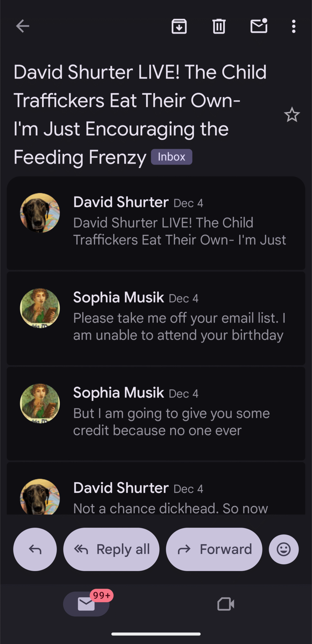Star this email thread
Screen dimensions: 312x644
pos(292,115)
